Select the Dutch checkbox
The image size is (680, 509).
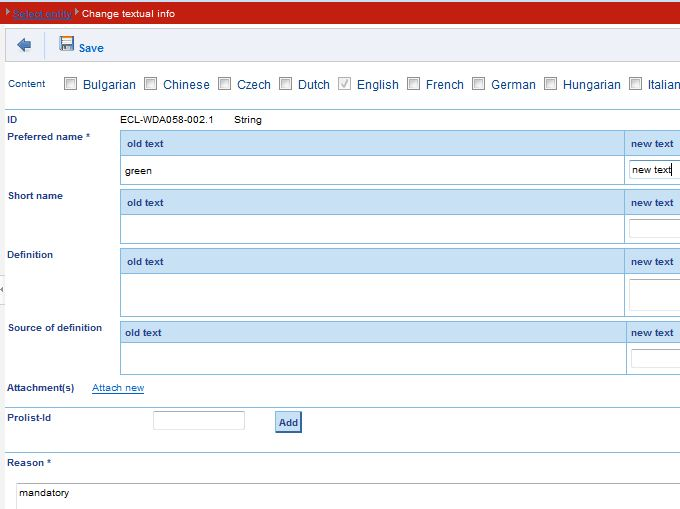[x=286, y=84]
